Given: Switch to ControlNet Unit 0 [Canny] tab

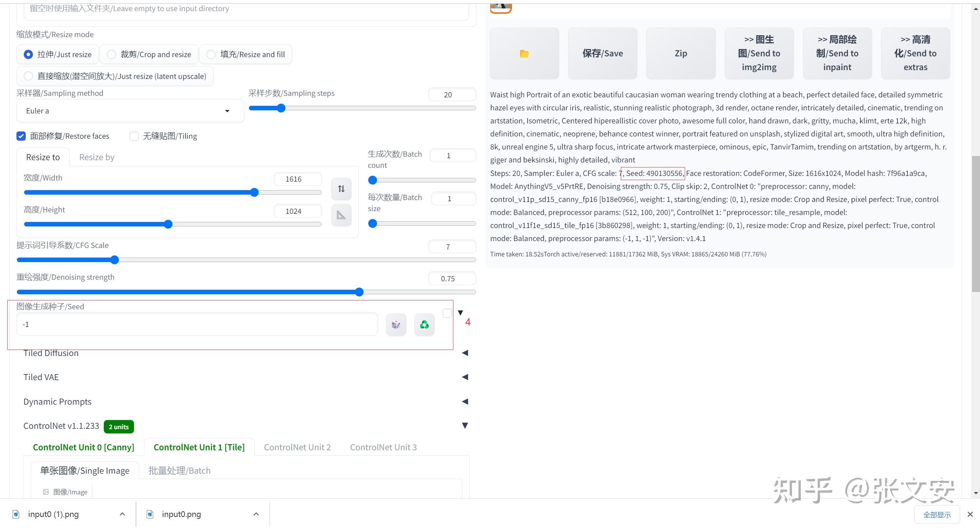Looking at the screenshot, I should (x=83, y=447).
